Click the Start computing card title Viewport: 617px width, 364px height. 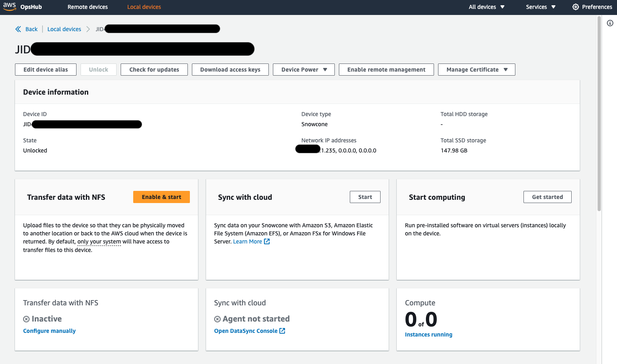click(x=437, y=197)
